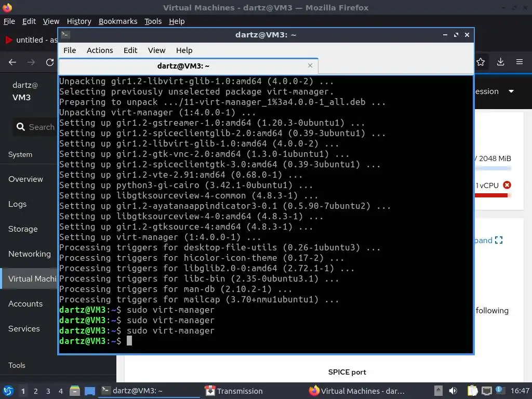Image resolution: width=532 pixels, height=399 pixels.
Task: Open the Actions menu in the terminal
Action: click(100, 50)
